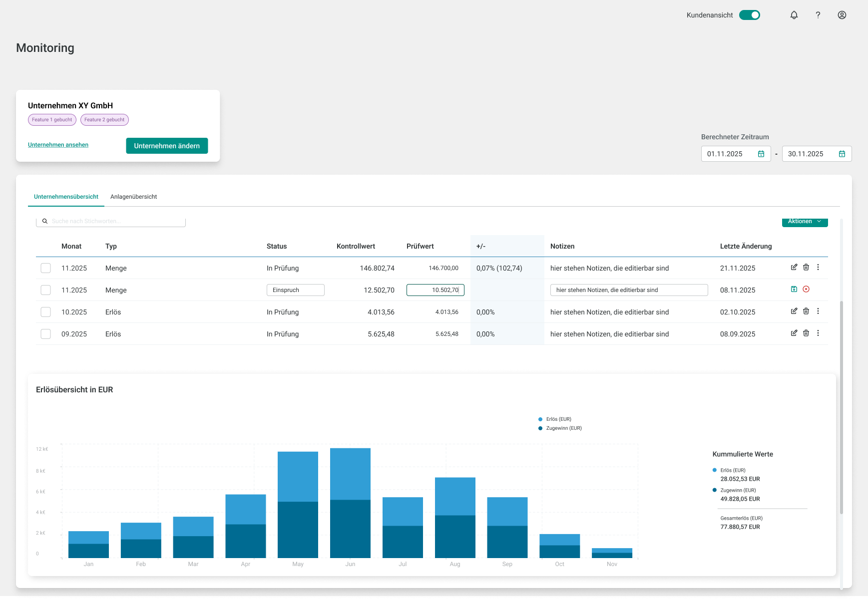This screenshot has width=868, height=599.
Task: Open more options for the 09.2025 row
Action: click(x=818, y=333)
